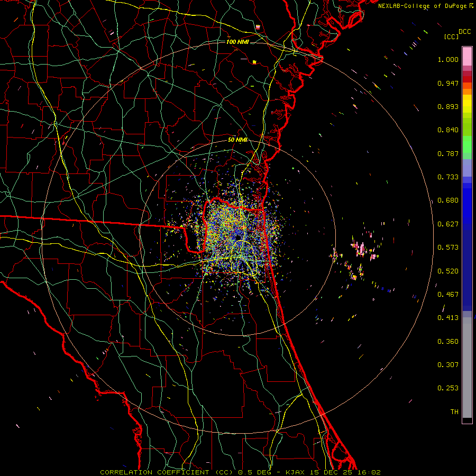Viewport: 476px width, 476px height.
Task: Click the 15 DEC 25 date text
Action: (331, 472)
